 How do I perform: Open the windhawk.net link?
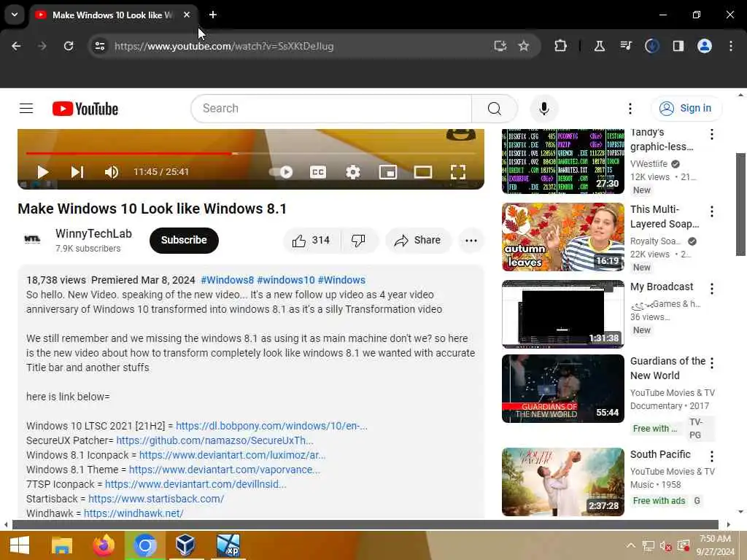pos(133,513)
